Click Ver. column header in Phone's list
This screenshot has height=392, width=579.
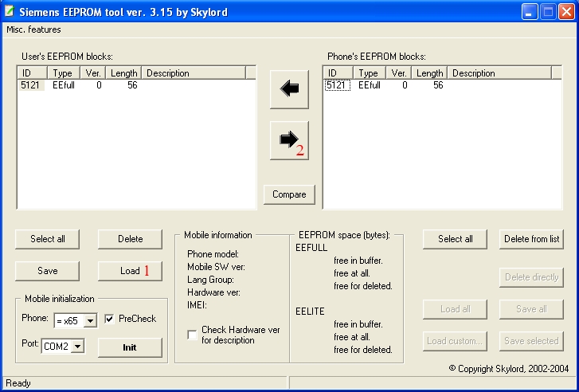click(x=399, y=73)
